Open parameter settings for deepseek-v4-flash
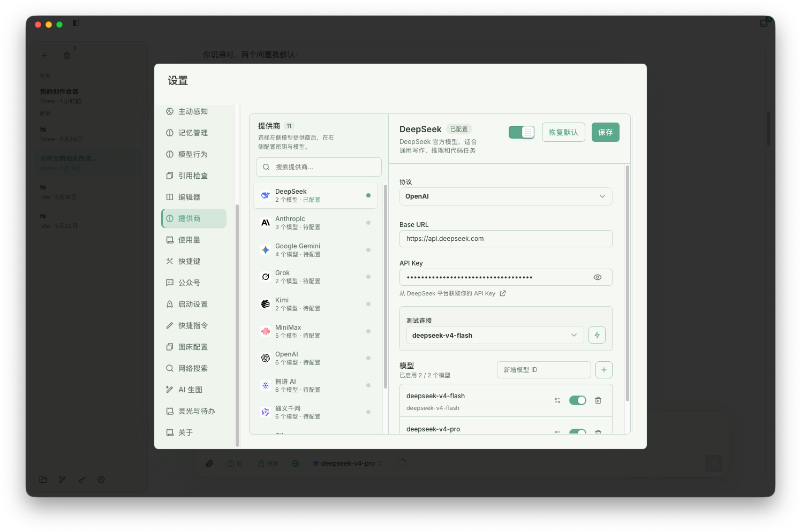The image size is (800, 532). [x=557, y=400]
